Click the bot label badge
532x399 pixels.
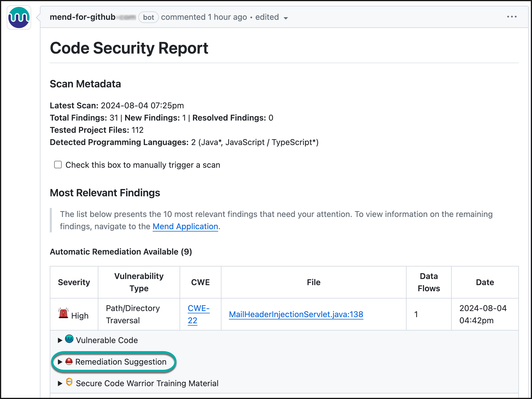point(148,17)
